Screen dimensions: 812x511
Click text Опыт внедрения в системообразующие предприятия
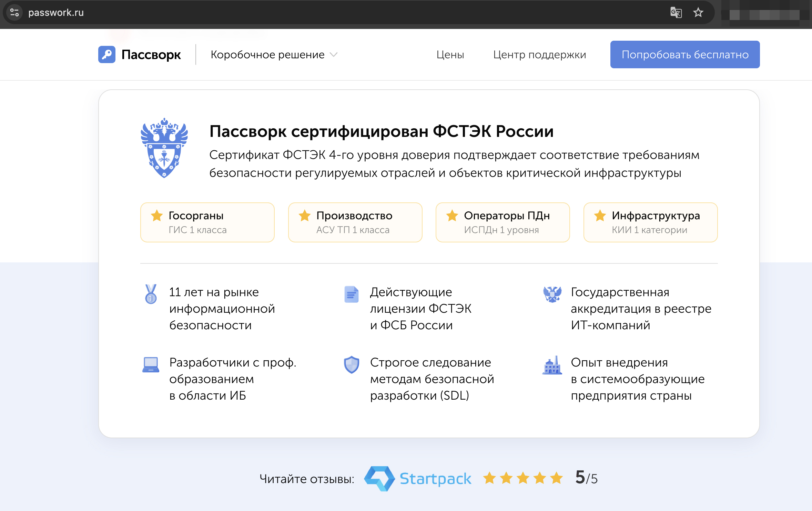pos(638,379)
